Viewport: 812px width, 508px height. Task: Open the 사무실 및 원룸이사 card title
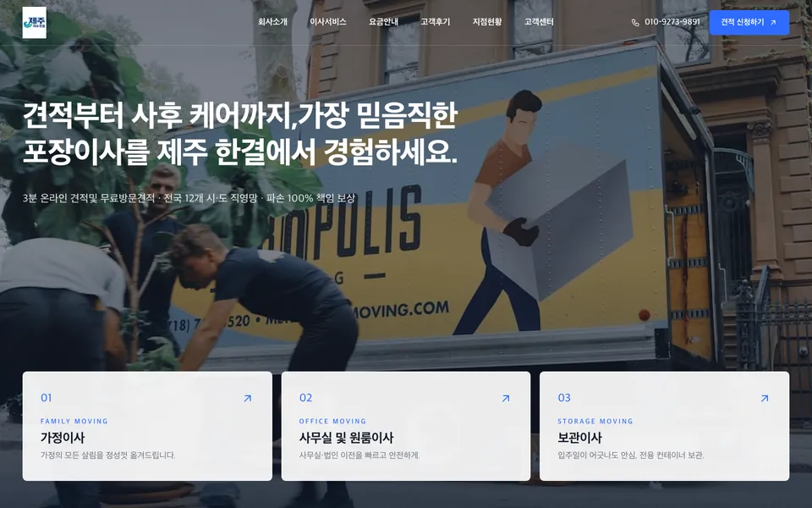[346, 438]
